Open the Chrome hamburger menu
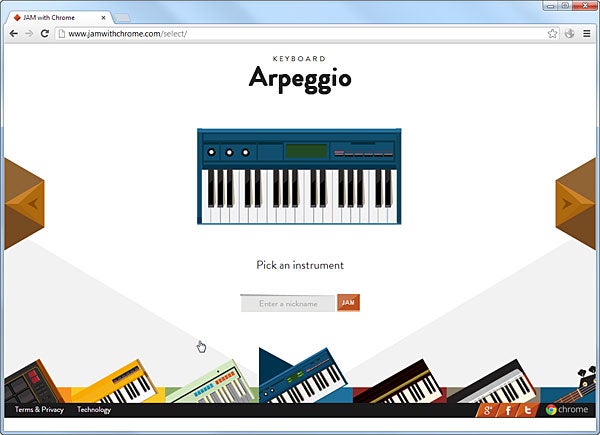 pos(587,33)
